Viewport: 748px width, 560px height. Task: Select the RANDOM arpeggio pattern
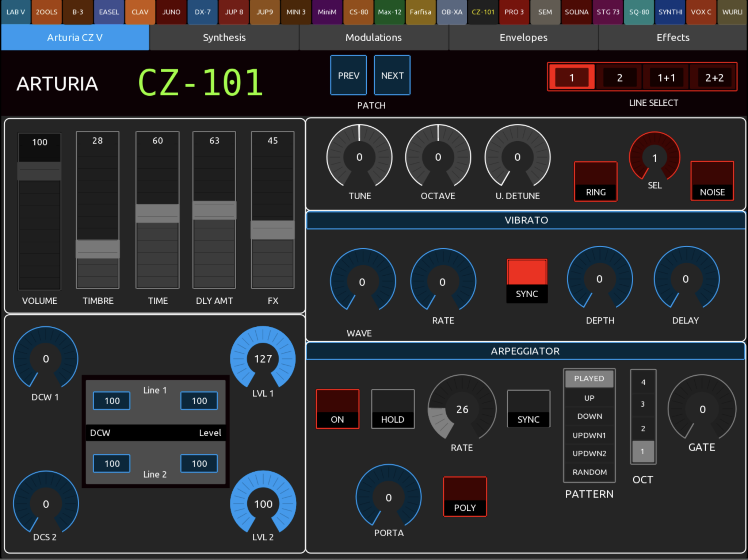(x=589, y=472)
